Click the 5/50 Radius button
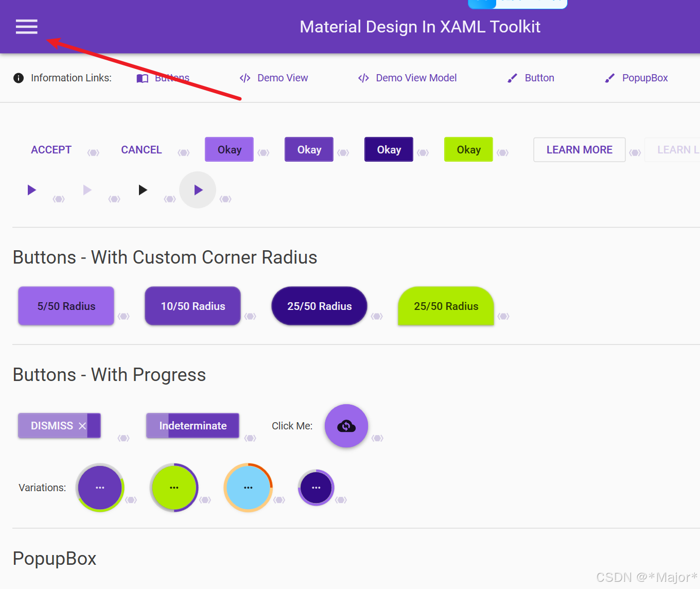700x589 pixels. point(66,306)
